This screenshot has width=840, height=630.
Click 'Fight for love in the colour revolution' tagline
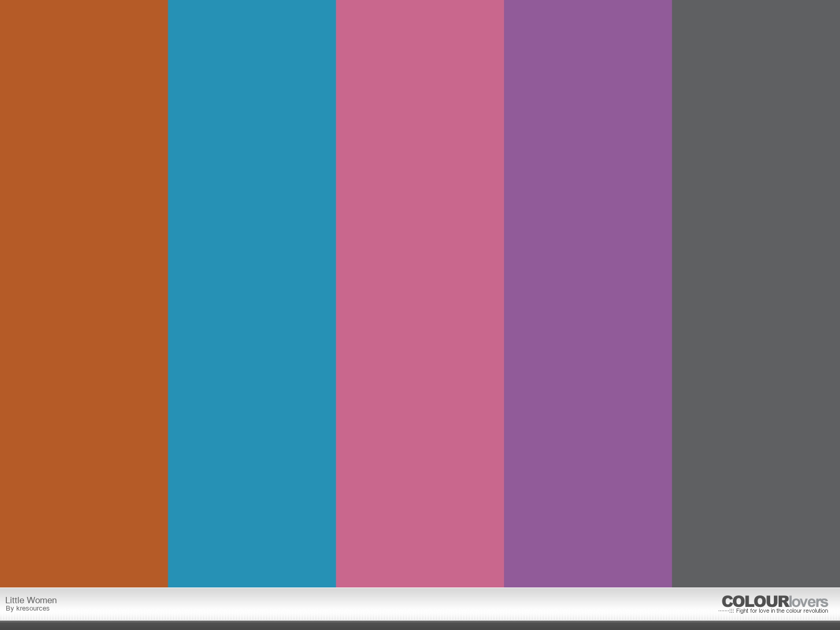(782, 611)
